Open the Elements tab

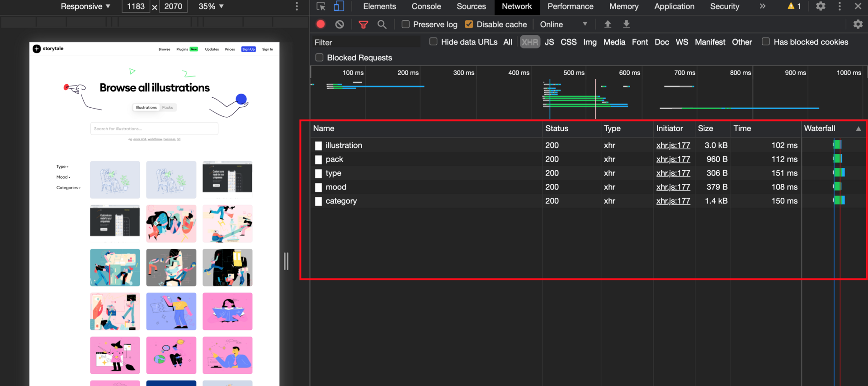click(x=379, y=6)
